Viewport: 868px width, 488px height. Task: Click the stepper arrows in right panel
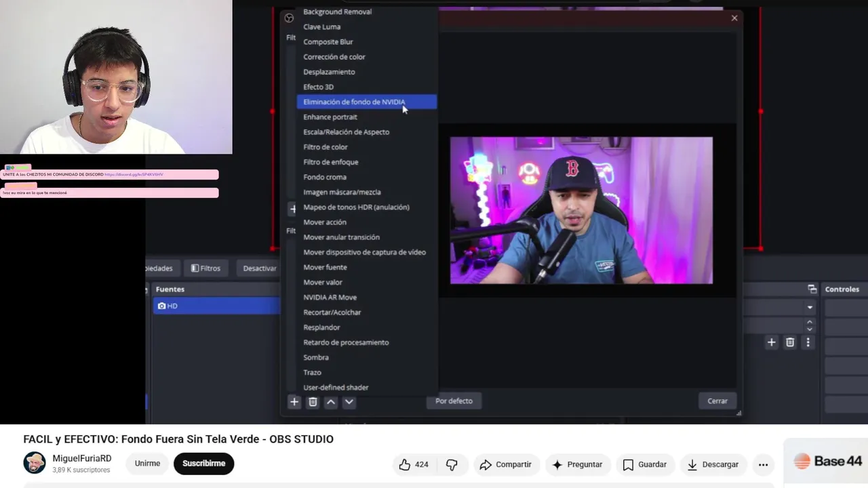point(810,325)
